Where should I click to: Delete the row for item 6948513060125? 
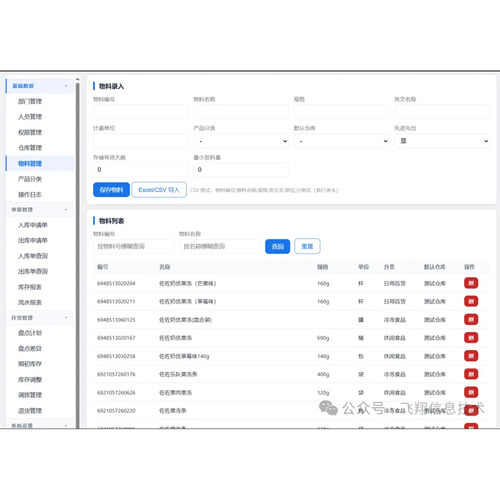click(x=471, y=319)
